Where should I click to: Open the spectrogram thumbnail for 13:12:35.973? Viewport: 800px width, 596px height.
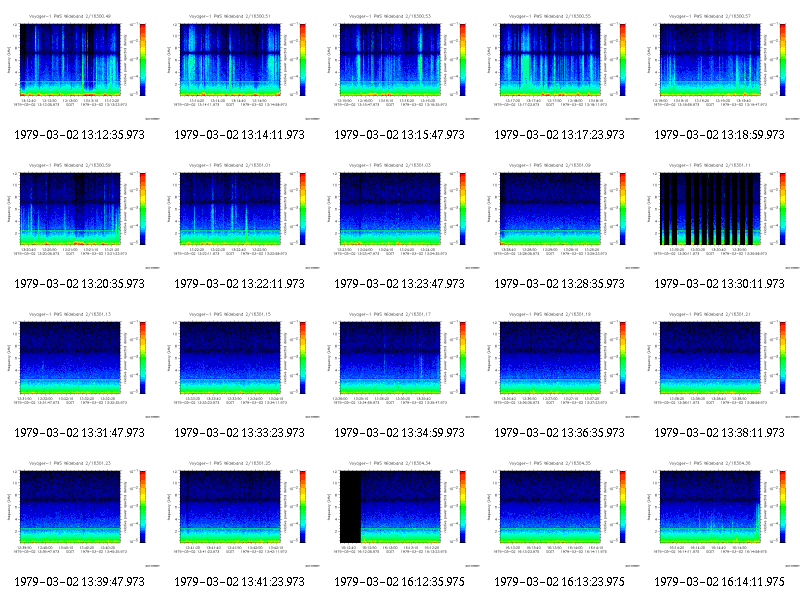point(80,66)
